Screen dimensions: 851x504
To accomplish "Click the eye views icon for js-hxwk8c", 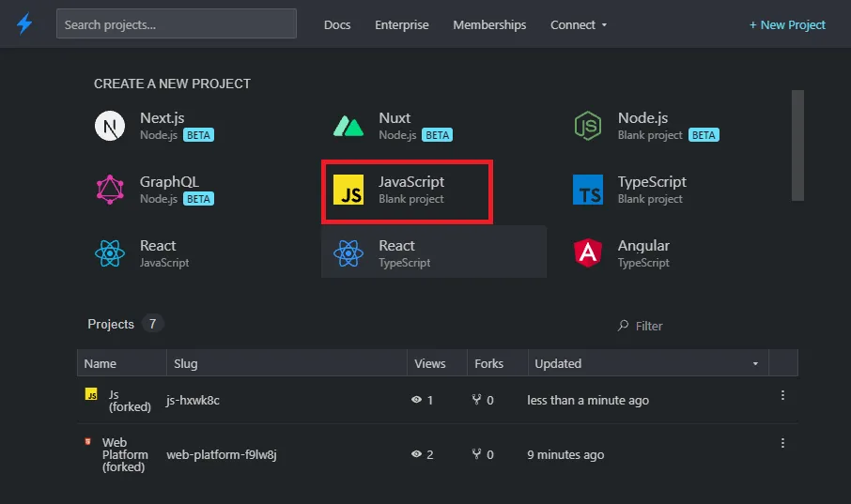I will (416, 399).
